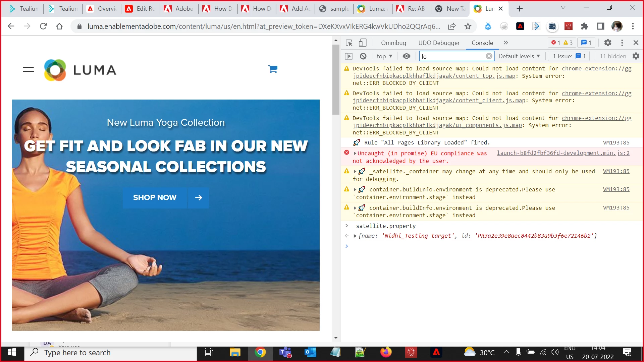Click the clear console icon
The image size is (644, 362).
[363, 56]
